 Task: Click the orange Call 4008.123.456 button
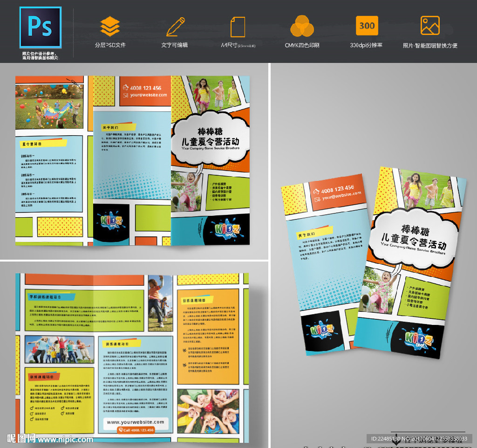pos(136,430)
